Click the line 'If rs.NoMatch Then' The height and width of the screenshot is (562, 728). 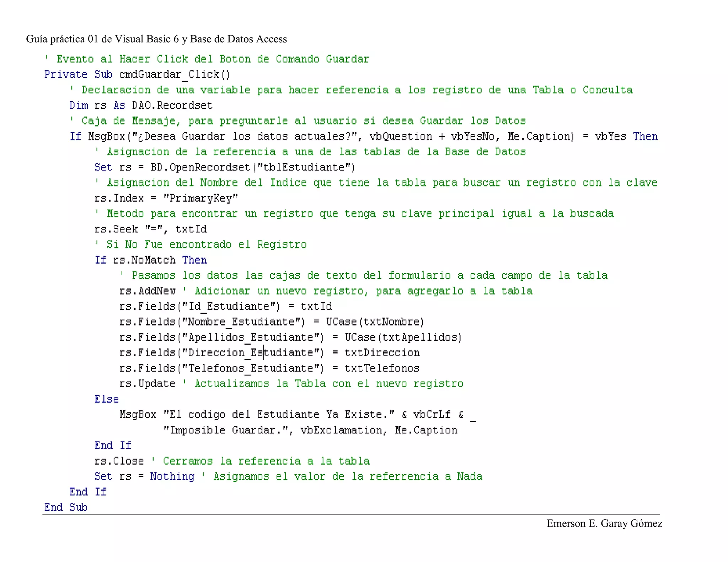tap(150, 260)
